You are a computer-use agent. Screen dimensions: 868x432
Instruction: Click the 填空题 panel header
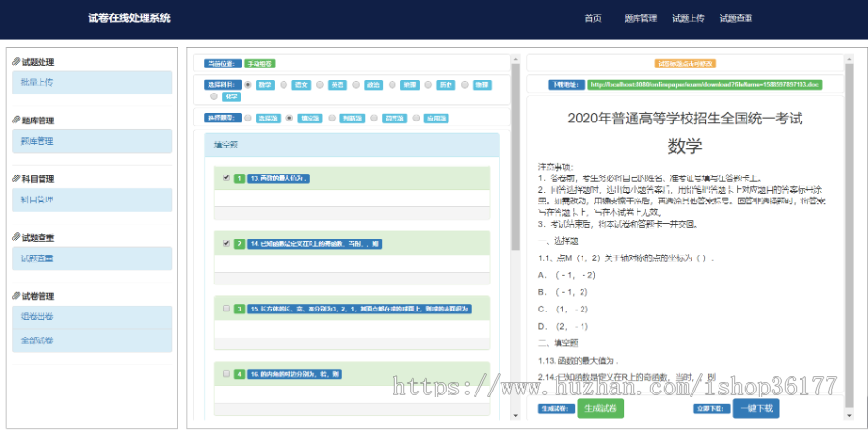coord(352,145)
